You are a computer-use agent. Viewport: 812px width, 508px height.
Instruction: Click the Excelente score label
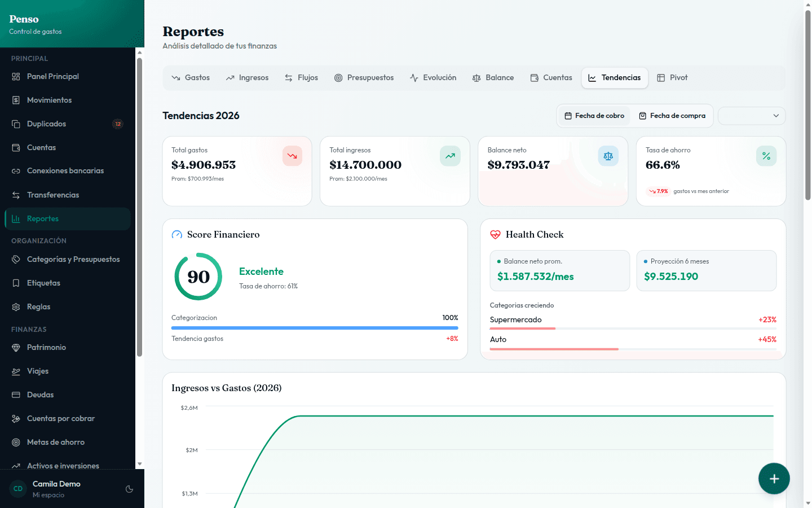coord(261,271)
